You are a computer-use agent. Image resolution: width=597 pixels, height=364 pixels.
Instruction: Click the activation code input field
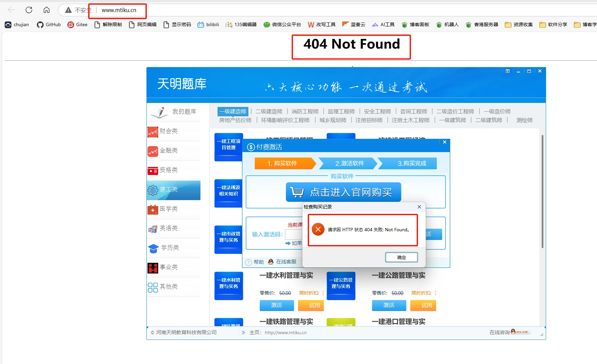click(293, 234)
